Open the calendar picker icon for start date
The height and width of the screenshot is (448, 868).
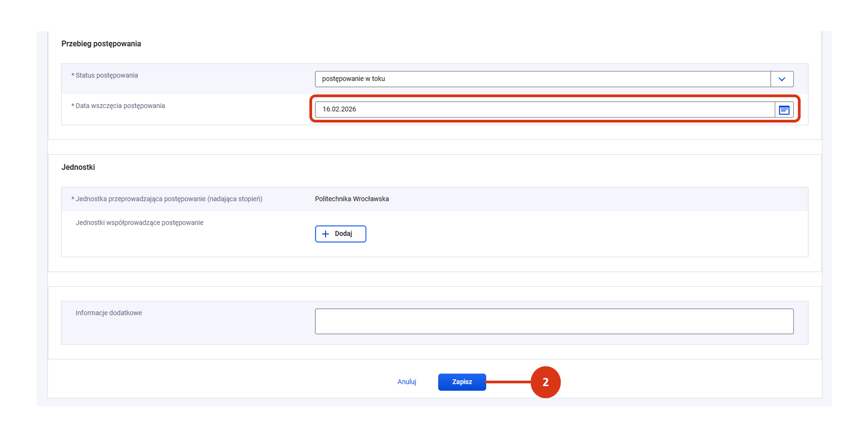(x=784, y=110)
